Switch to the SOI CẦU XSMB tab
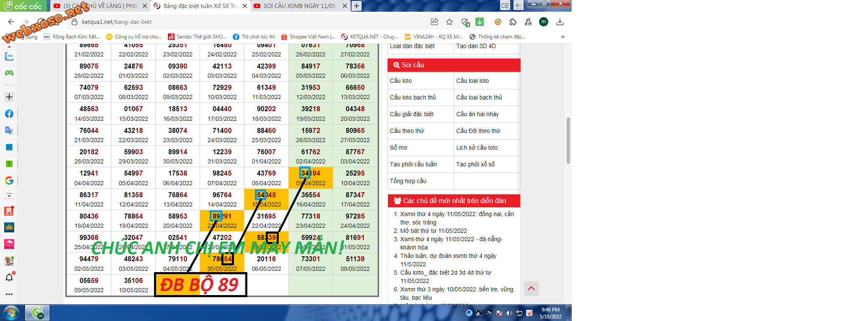 [x=299, y=6]
